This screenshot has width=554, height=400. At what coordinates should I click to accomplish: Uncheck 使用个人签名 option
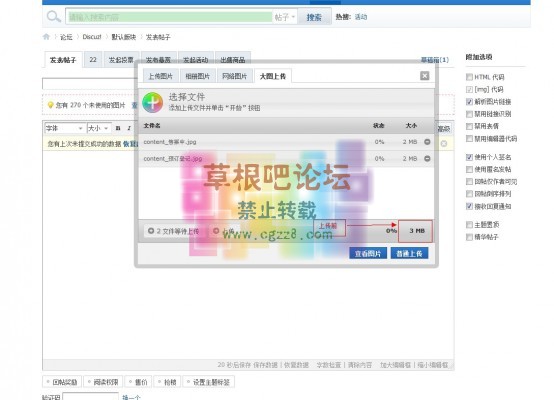point(469,157)
